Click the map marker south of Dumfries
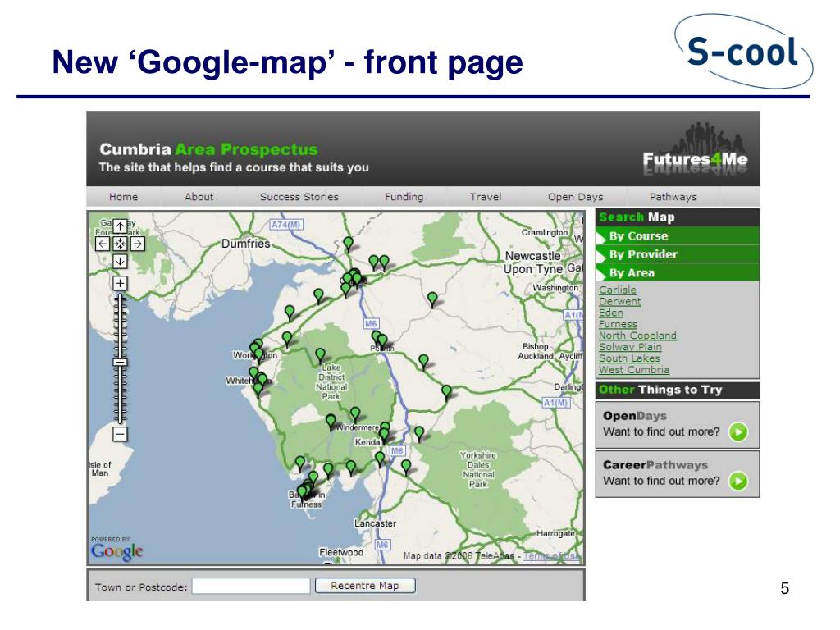 tap(290, 311)
